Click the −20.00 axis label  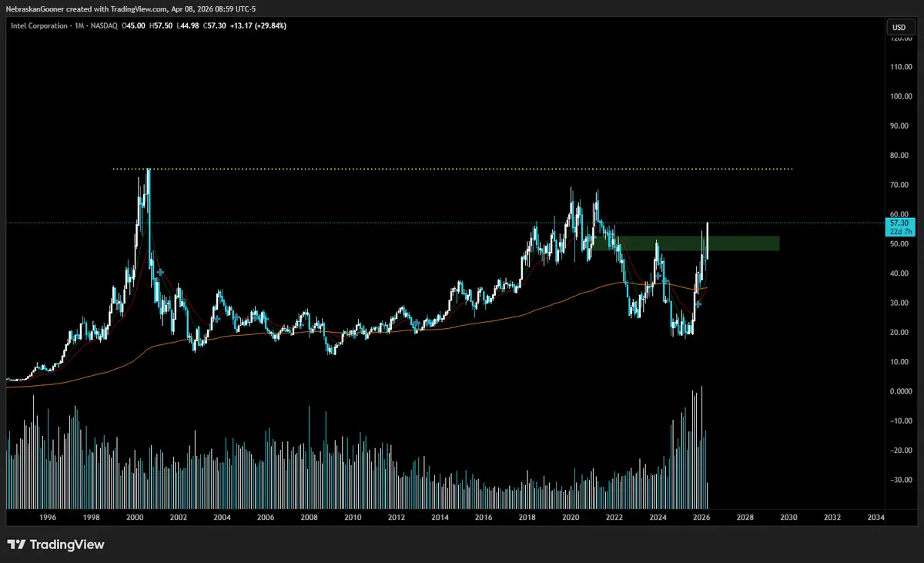tap(900, 451)
